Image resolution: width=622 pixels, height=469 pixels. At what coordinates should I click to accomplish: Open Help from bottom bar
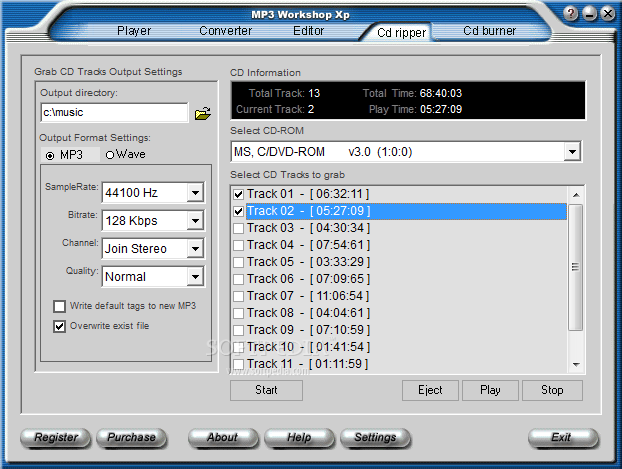click(299, 438)
